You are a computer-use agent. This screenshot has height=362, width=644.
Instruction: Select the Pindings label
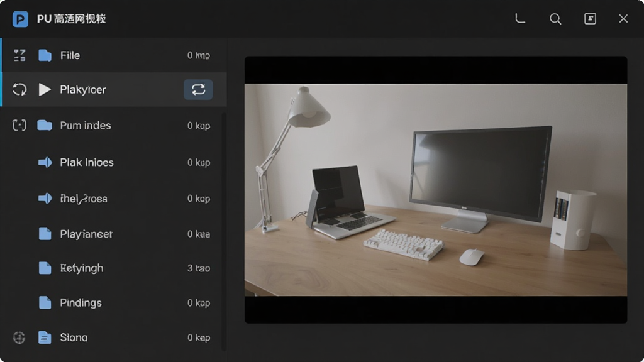click(x=81, y=303)
